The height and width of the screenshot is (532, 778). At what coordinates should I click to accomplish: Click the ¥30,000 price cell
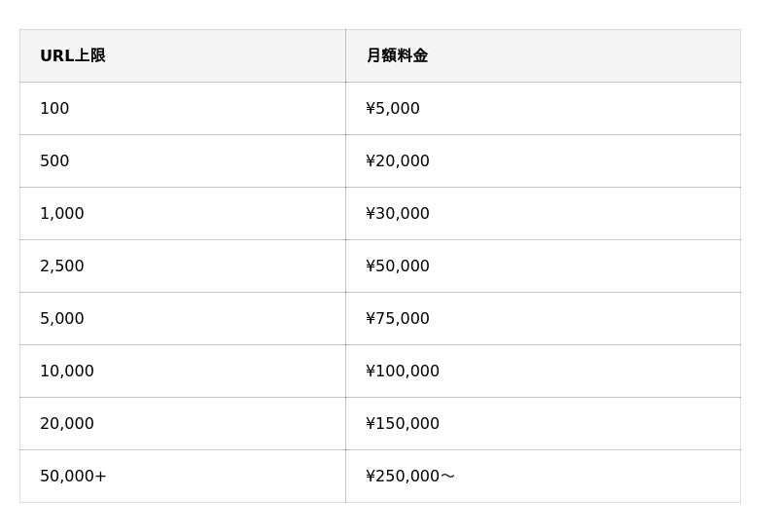(398, 214)
